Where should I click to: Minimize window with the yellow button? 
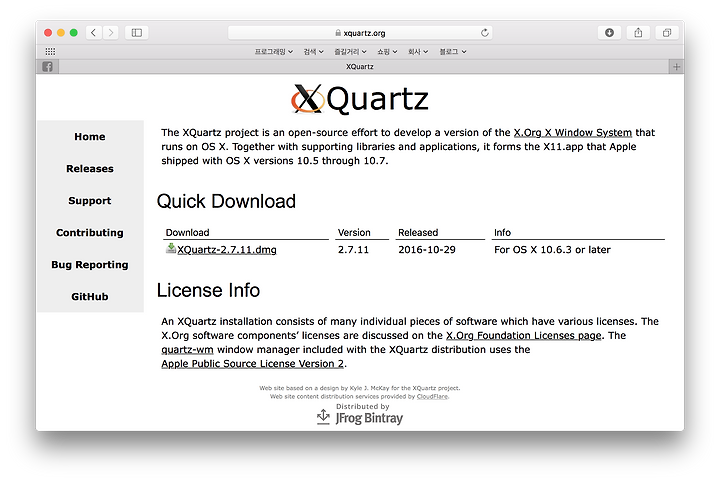click(61, 33)
